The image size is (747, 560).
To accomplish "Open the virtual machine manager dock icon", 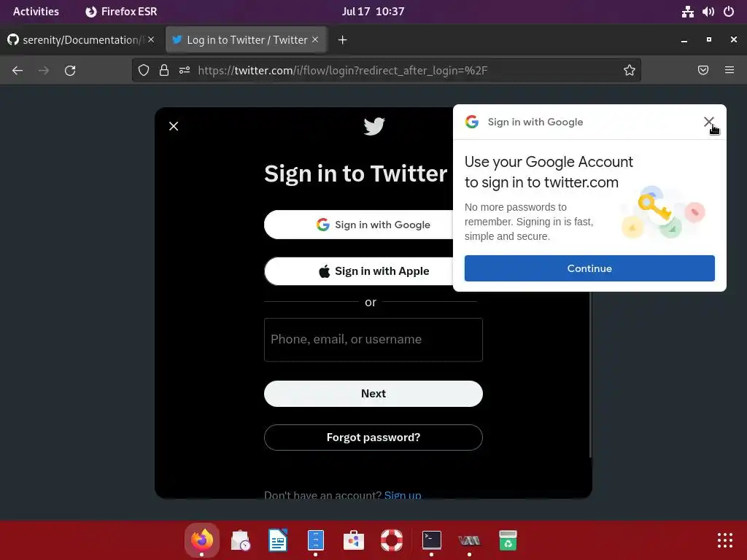I will 469,540.
